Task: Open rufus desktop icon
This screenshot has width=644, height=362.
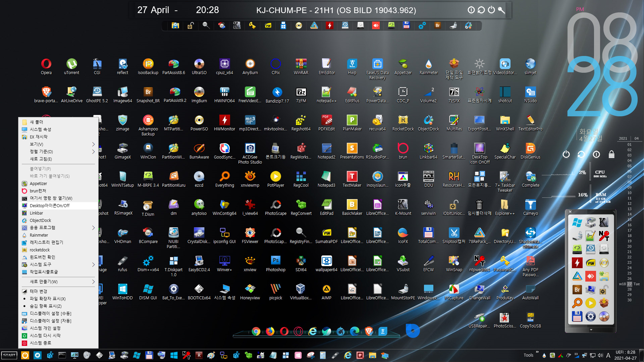Action: [122, 263]
